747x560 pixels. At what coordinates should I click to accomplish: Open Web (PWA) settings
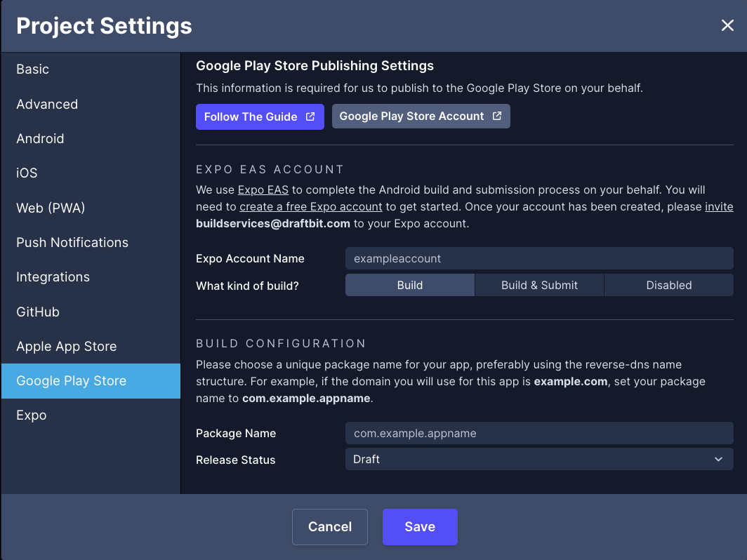91,208
